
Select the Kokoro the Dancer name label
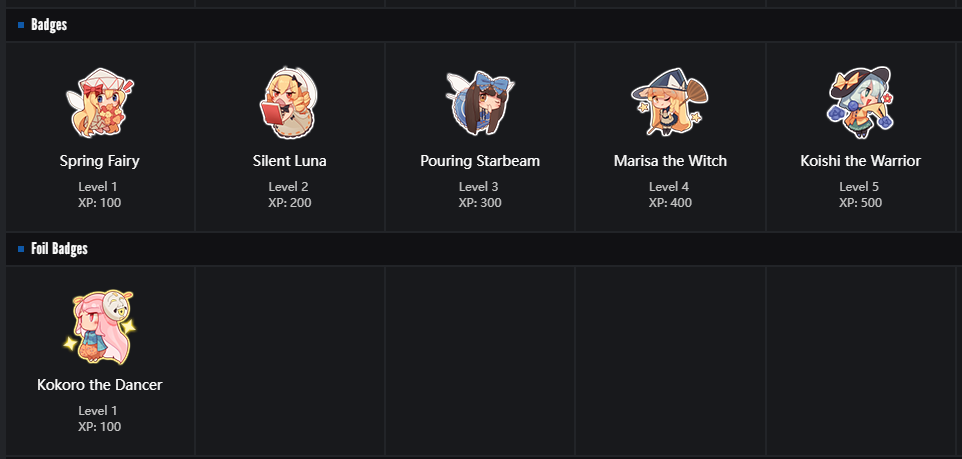tap(99, 385)
